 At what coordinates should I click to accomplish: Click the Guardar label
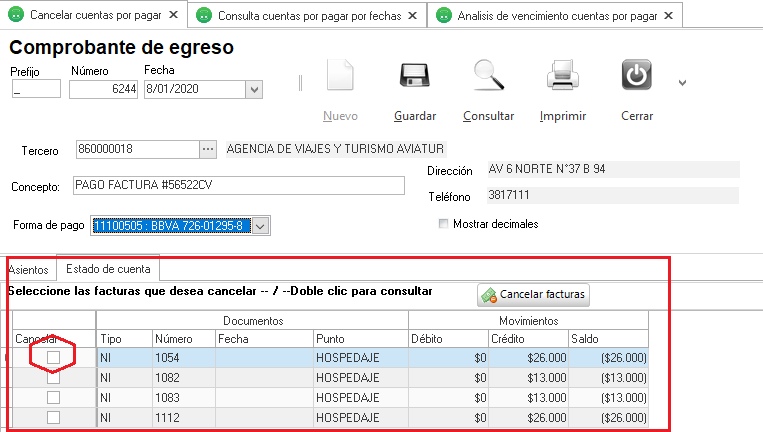415,116
